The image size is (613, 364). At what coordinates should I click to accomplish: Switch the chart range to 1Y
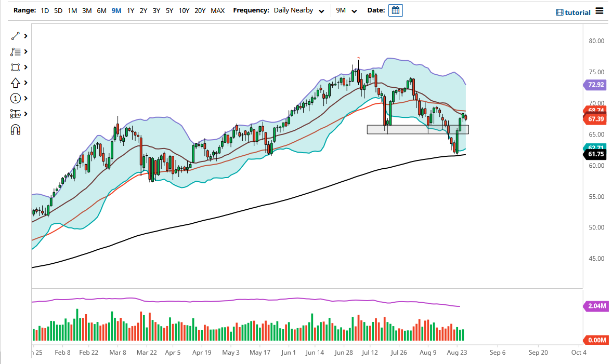tap(131, 10)
